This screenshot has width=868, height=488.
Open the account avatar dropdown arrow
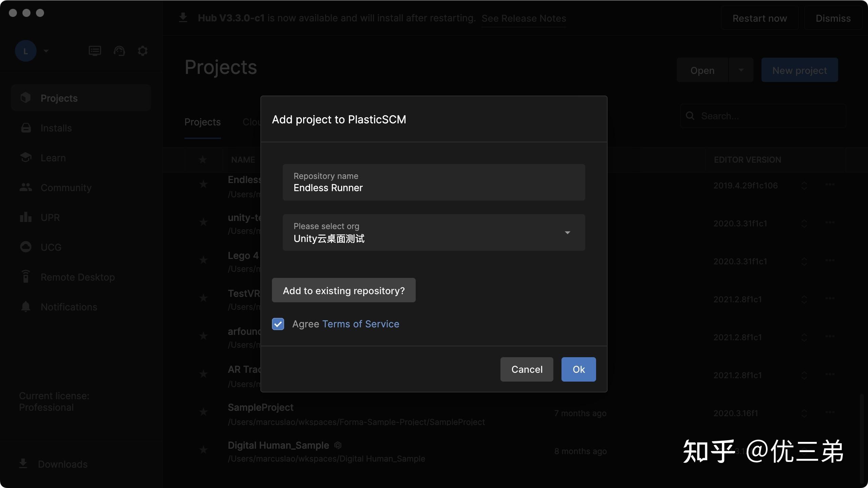coord(46,51)
